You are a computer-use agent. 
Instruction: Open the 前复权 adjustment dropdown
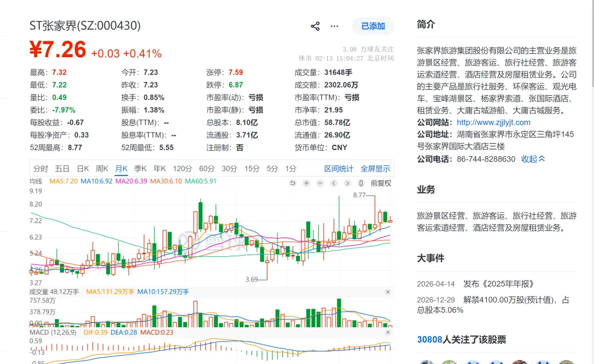[x=381, y=183]
